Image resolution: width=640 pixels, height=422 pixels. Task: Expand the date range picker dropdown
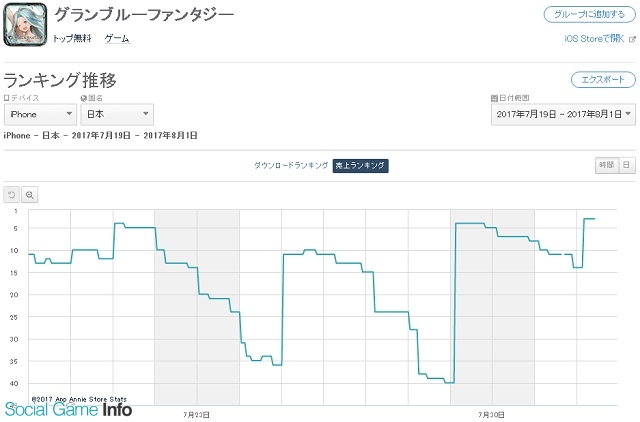point(563,114)
